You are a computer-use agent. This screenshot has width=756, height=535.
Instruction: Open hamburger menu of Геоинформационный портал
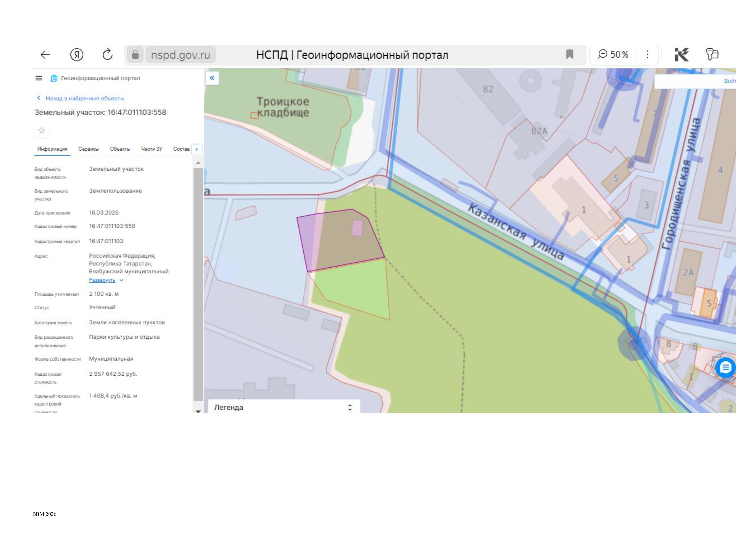39,78
